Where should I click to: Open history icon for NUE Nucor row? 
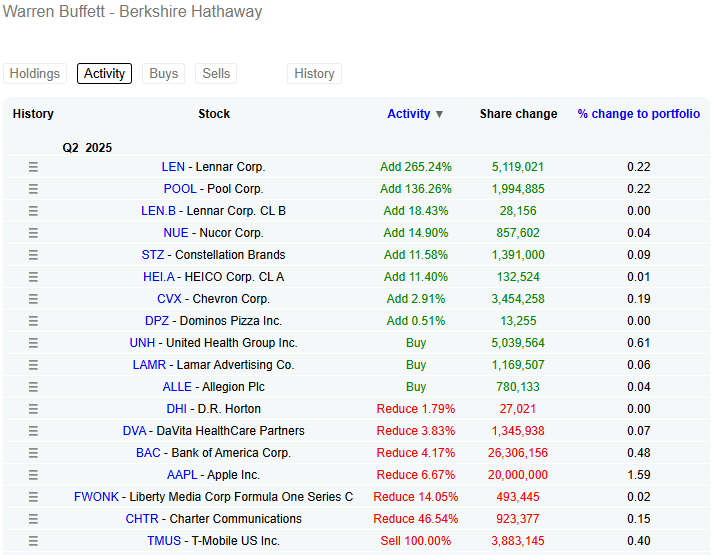coord(33,233)
